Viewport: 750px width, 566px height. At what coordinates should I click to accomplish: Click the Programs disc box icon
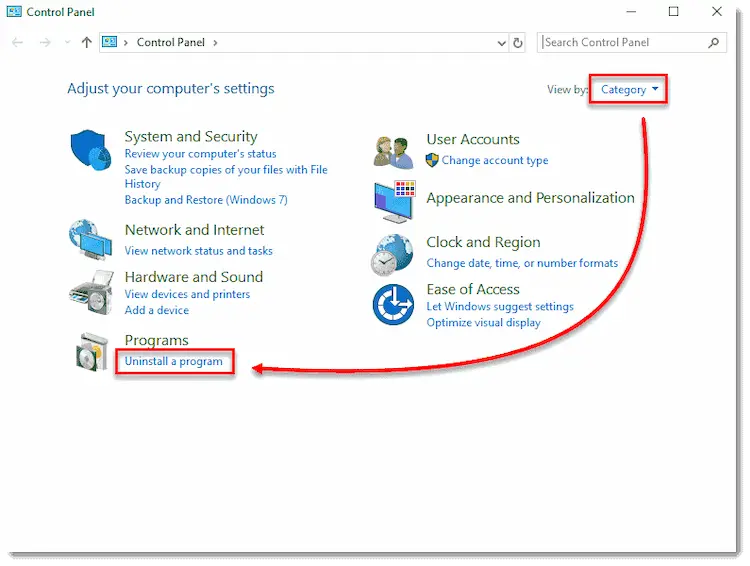(92, 352)
